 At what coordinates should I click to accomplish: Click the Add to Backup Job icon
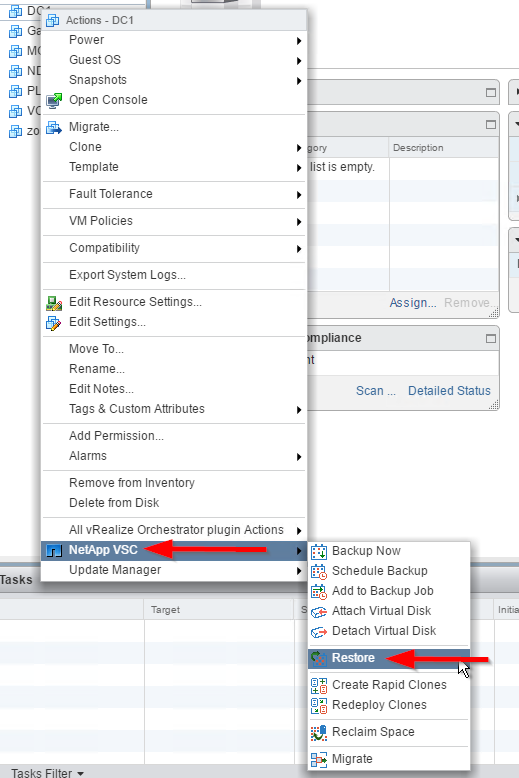319,591
